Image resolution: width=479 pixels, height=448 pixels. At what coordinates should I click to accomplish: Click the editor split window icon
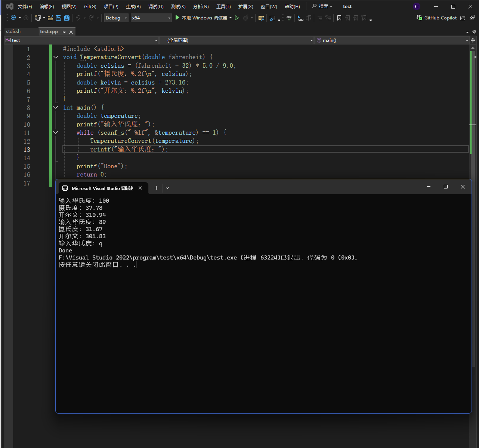[473, 40]
